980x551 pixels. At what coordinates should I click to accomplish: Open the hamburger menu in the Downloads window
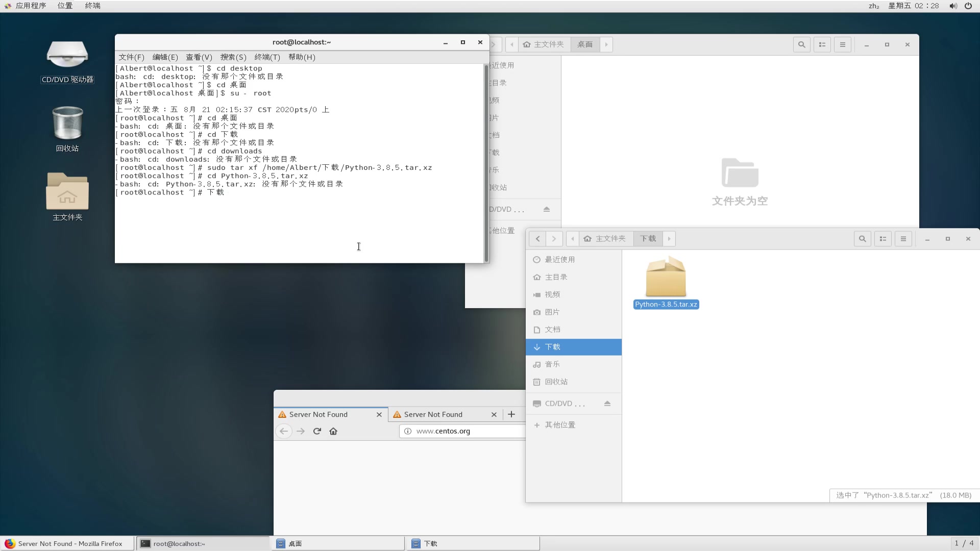pos(903,238)
